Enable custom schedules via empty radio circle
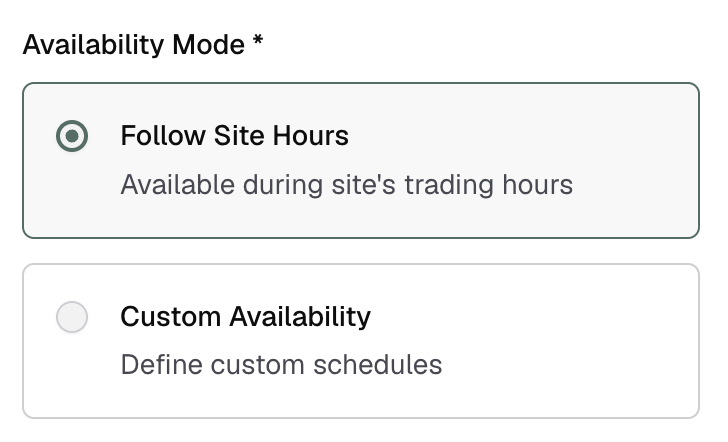728x442 pixels. coord(72,318)
